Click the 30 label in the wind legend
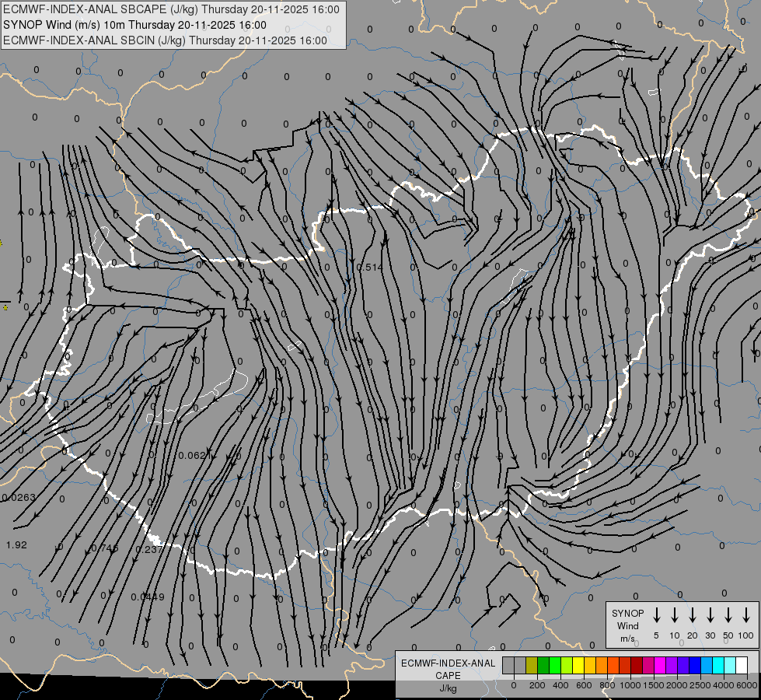This screenshot has height=700, width=761. click(710, 635)
